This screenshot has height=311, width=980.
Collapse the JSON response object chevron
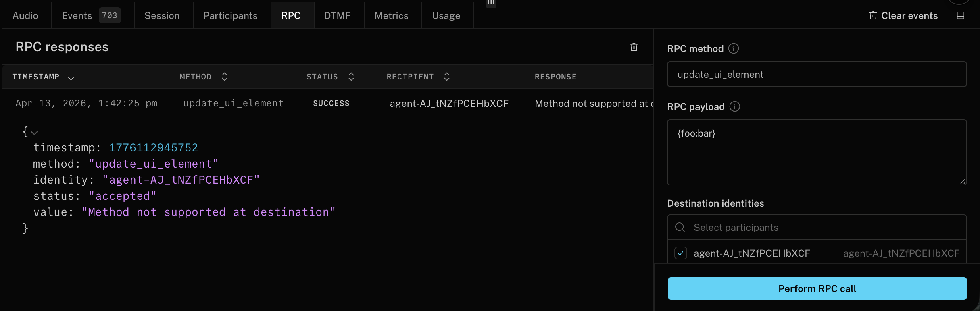coord(34,133)
